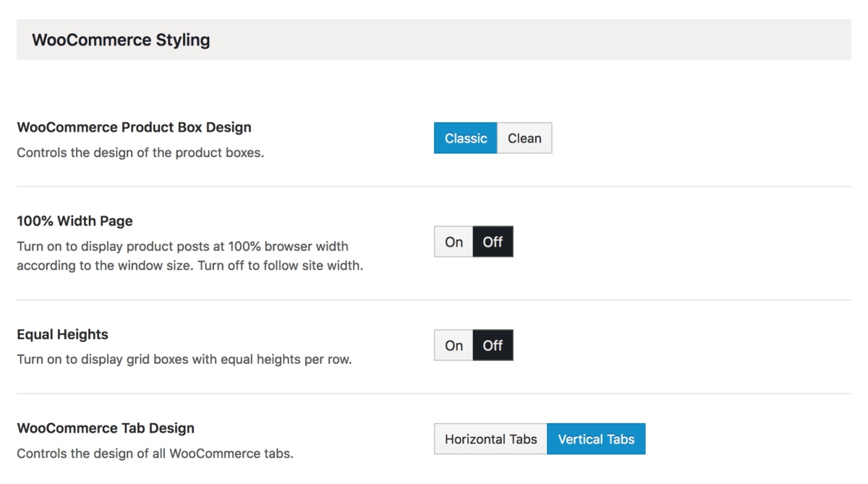Choose Horizontal Tabs design
The width and height of the screenshot is (868, 484).
point(490,439)
